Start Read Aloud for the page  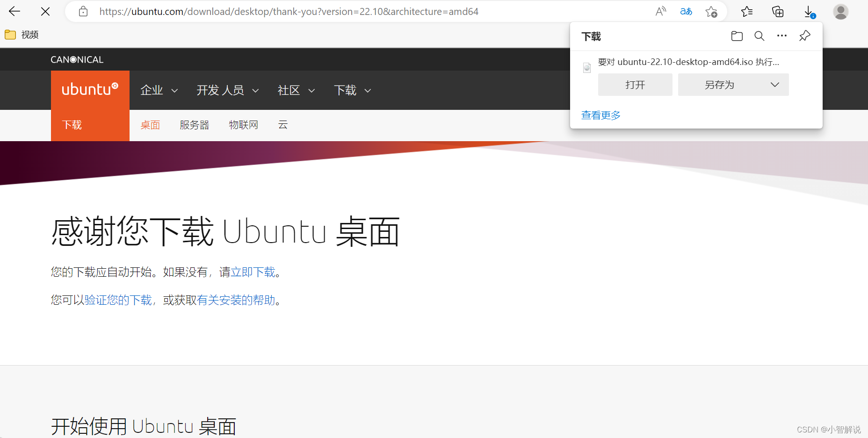tap(660, 11)
